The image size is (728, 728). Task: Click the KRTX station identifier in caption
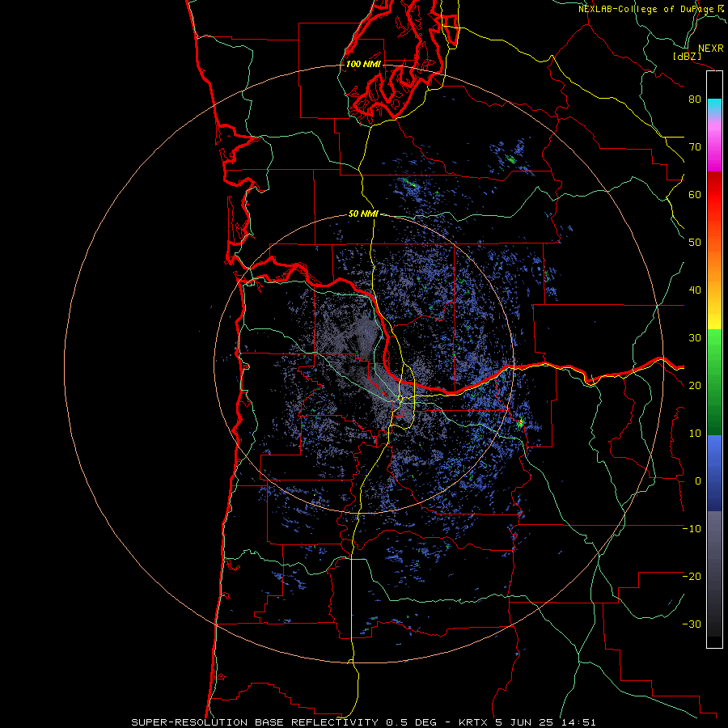click(x=473, y=722)
